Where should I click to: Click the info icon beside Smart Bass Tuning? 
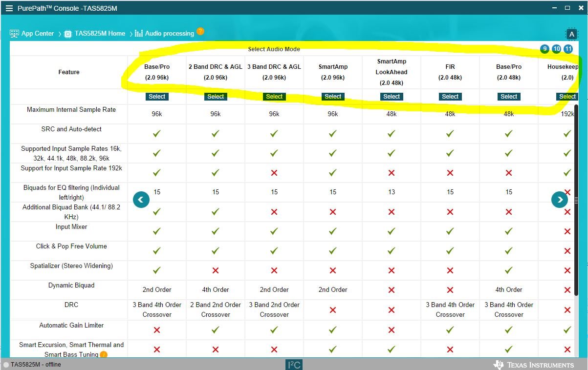pos(104,355)
